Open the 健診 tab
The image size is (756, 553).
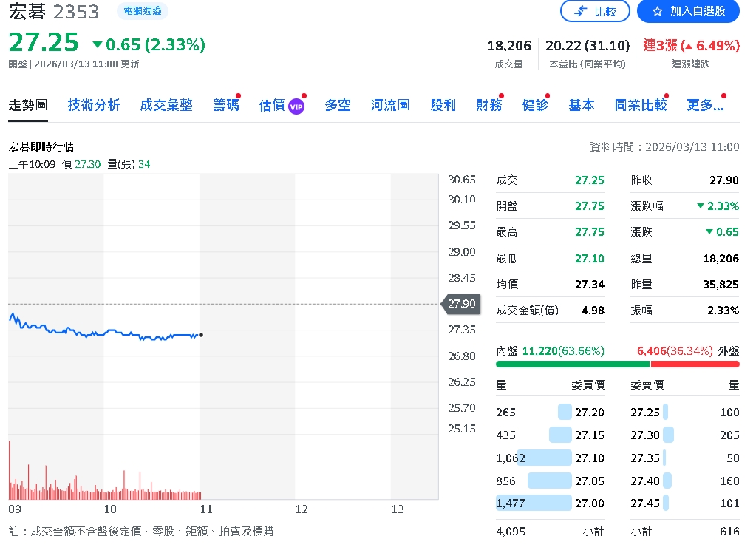pyautogui.click(x=535, y=105)
